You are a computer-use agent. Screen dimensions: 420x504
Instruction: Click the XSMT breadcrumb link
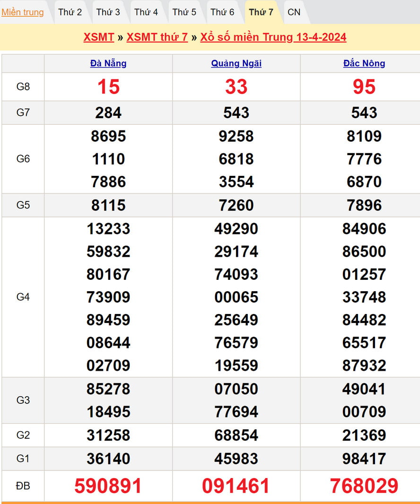click(x=98, y=37)
